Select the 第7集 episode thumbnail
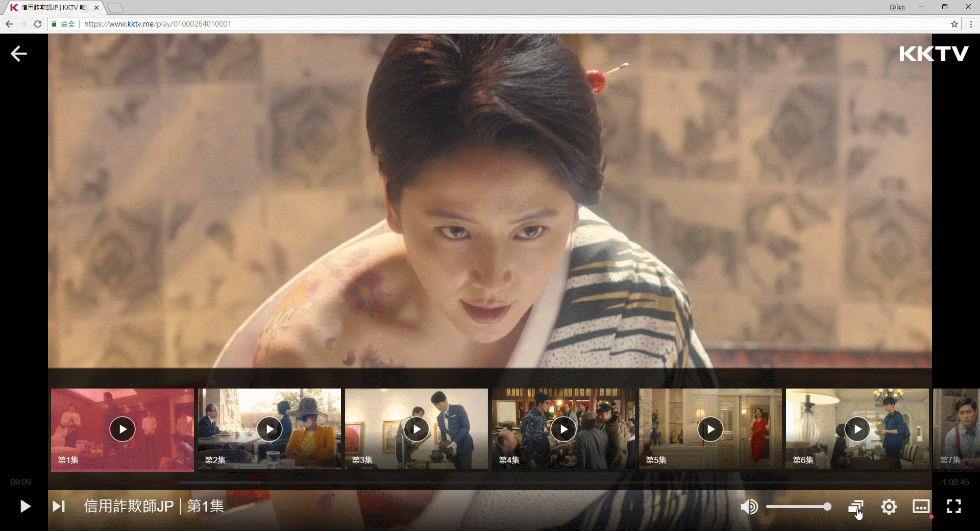This screenshot has width=980, height=531. tap(957, 429)
